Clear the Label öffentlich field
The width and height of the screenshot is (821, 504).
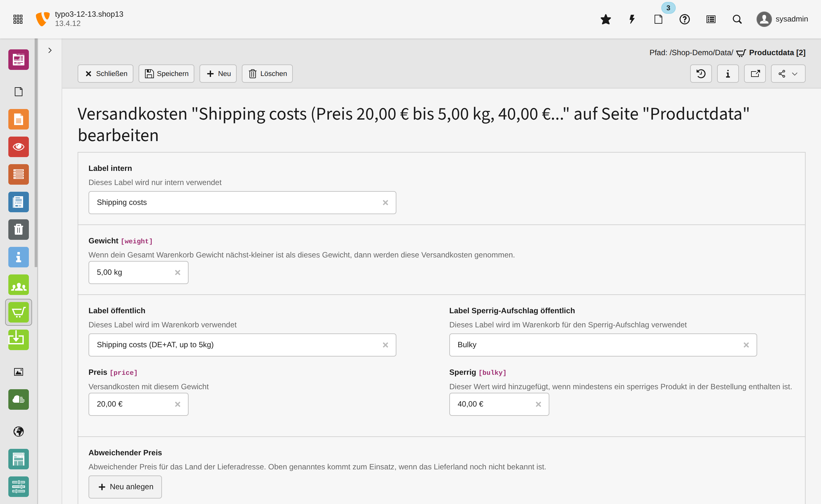pyautogui.click(x=385, y=345)
